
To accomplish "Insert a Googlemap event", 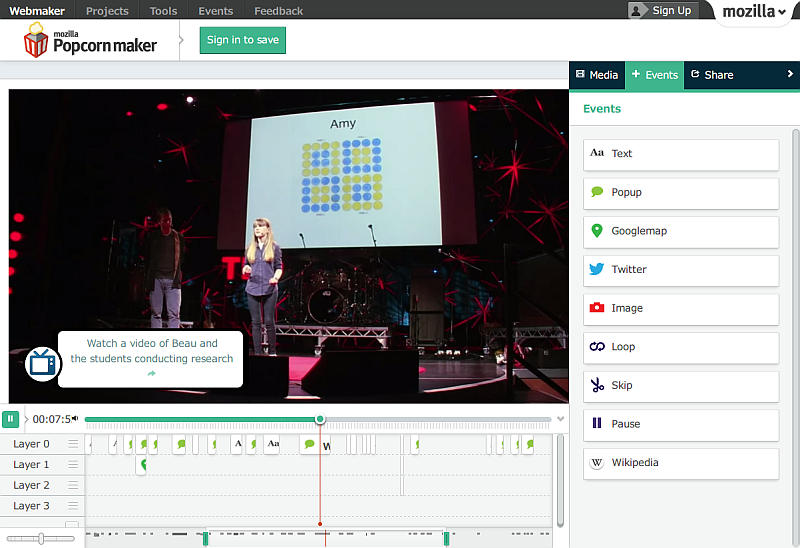I will pyautogui.click(x=680, y=231).
